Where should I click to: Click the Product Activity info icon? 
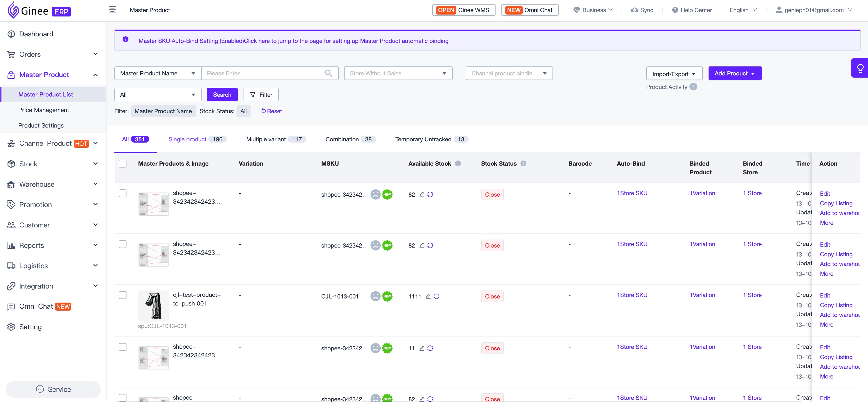click(693, 87)
